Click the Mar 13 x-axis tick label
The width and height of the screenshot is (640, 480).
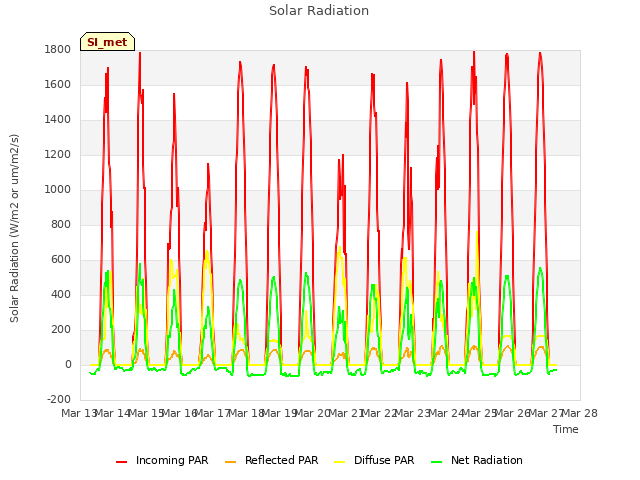[x=79, y=413]
